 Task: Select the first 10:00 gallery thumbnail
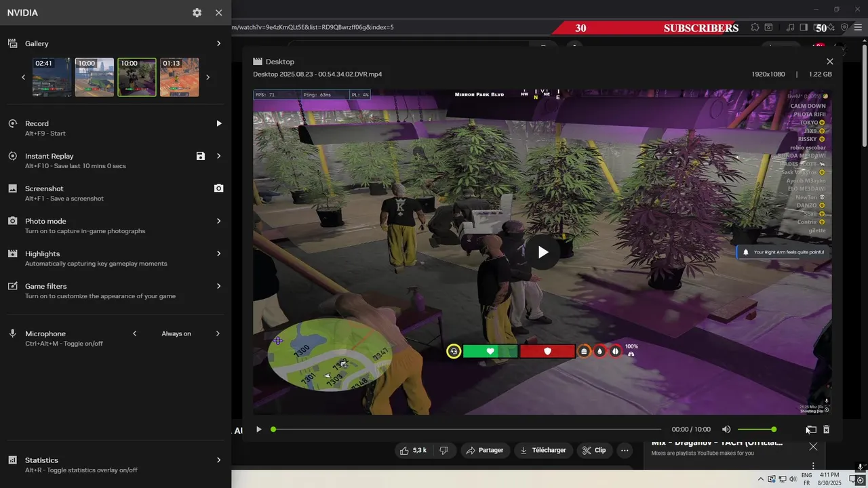(94, 77)
